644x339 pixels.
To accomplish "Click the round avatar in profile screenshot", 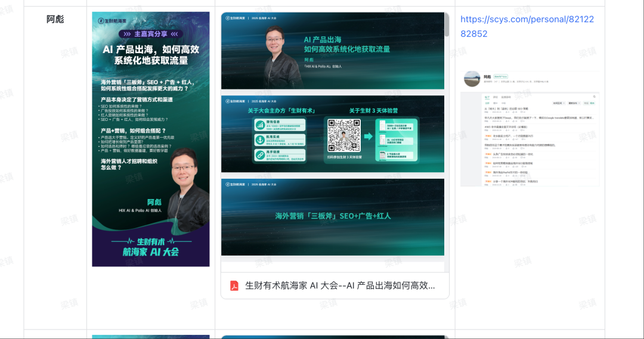I will coord(472,79).
